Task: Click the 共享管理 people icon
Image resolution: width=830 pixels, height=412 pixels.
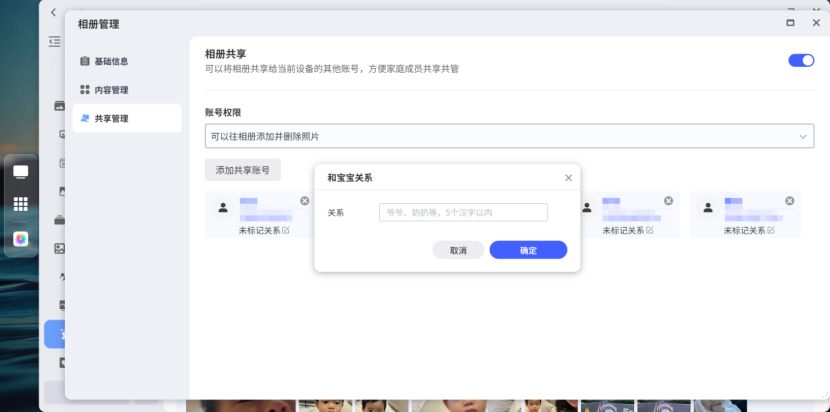Action: 85,118
